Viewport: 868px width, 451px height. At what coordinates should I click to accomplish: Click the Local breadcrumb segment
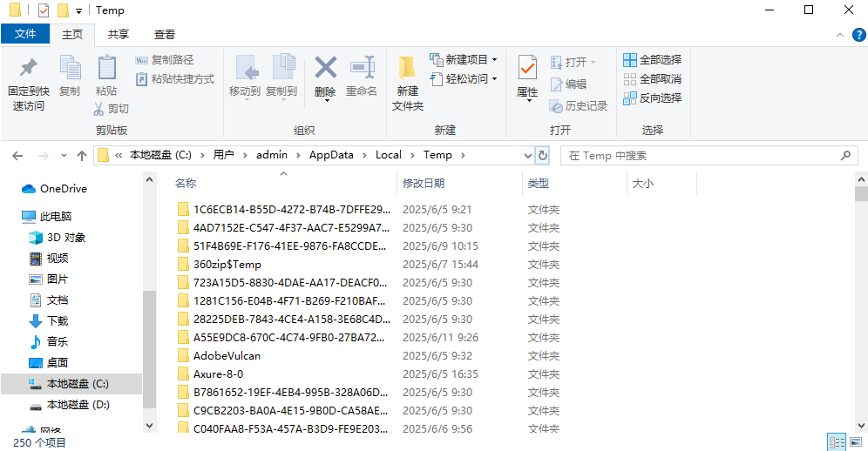[x=388, y=155]
